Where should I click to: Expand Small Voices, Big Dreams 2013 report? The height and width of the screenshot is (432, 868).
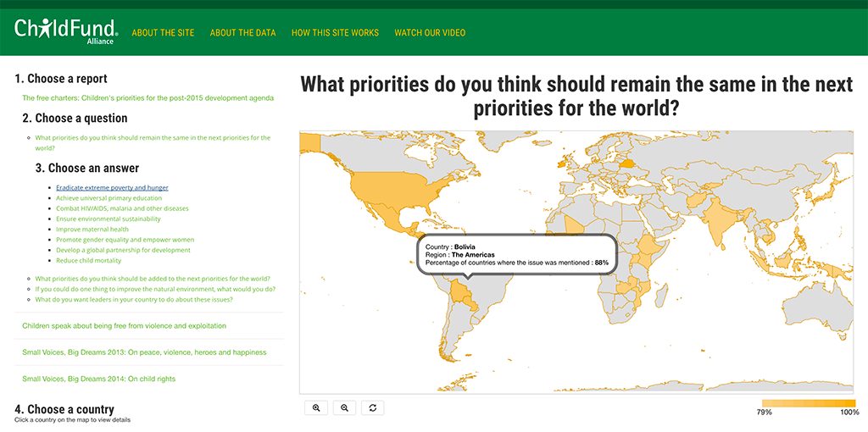(144, 352)
